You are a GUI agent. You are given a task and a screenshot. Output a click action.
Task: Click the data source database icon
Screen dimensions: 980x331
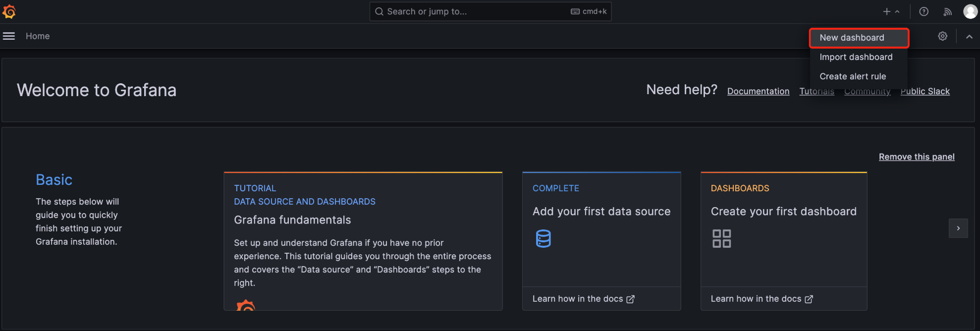(543, 238)
